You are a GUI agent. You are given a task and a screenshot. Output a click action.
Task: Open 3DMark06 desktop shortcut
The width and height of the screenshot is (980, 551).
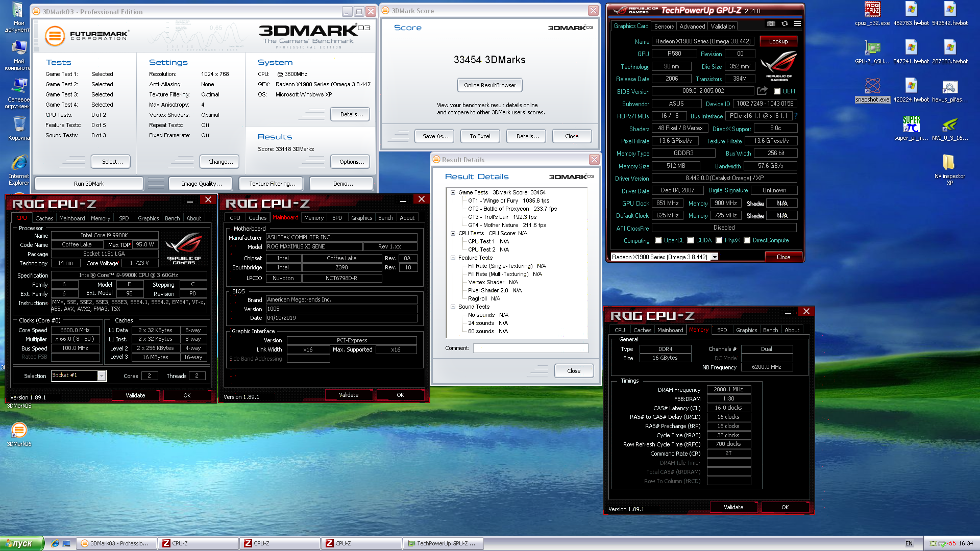coord(19,435)
